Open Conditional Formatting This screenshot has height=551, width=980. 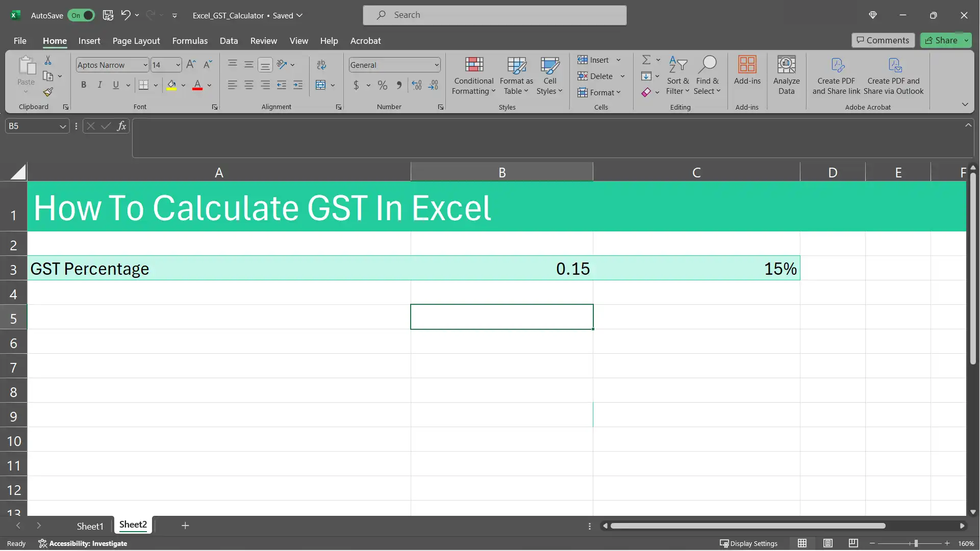(473, 76)
